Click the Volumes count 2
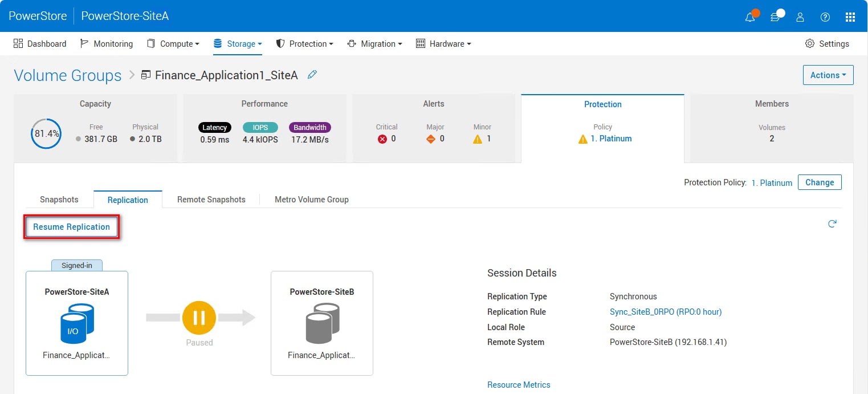Image resolution: width=868 pixels, height=394 pixels. (x=772, y=139)
